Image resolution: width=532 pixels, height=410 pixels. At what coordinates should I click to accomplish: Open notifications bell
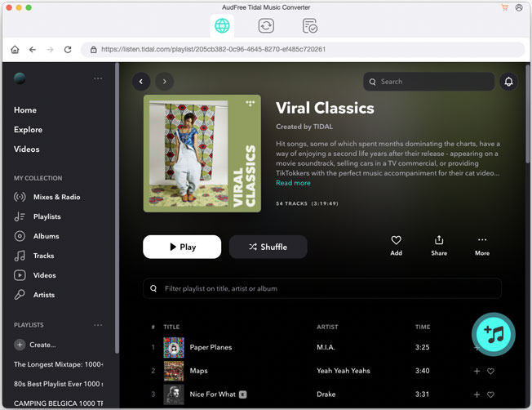click(x=508, y=82)
